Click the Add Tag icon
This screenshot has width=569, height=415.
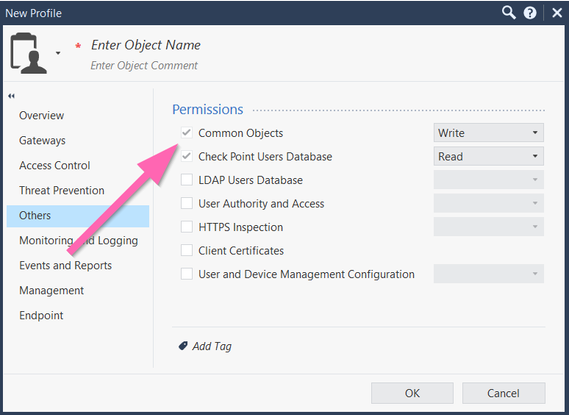(x=183, y=346)
